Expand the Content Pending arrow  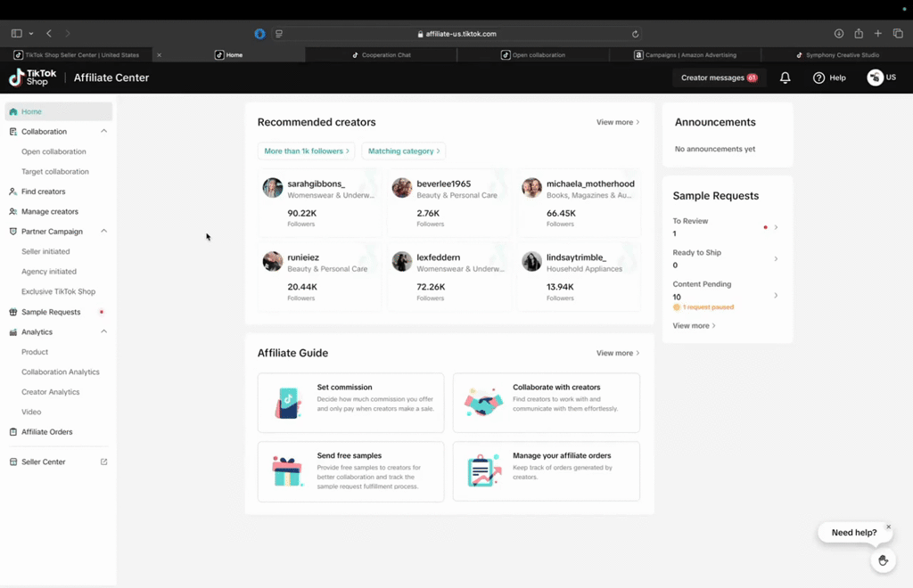pos(776,296)
